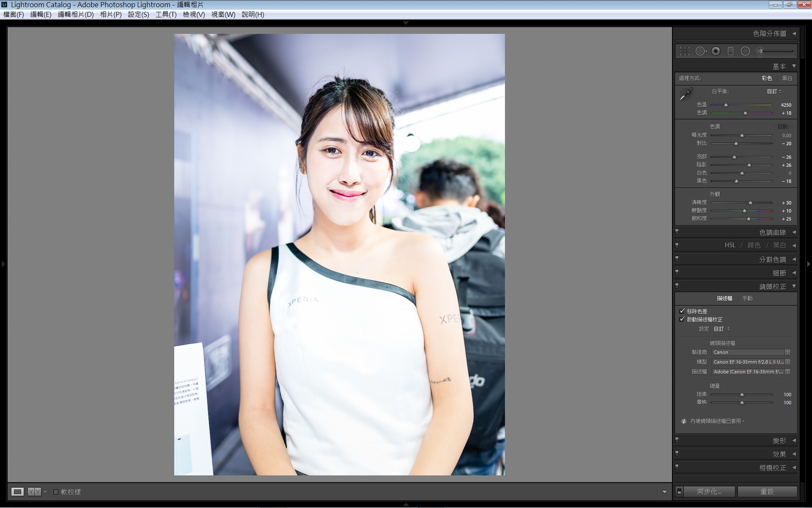Open the 設定 自訂 dropdown in lens correction
Viewport: 812px width, 508px height.
[722, 329]
